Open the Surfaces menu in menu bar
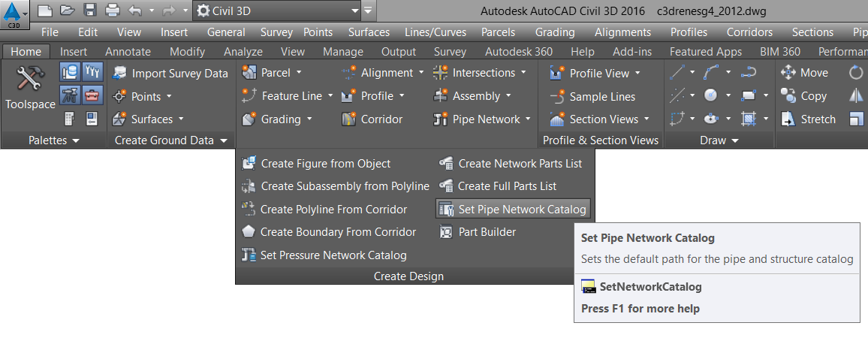The width and height of the screenshot is (868, 341). click(369, 32)
